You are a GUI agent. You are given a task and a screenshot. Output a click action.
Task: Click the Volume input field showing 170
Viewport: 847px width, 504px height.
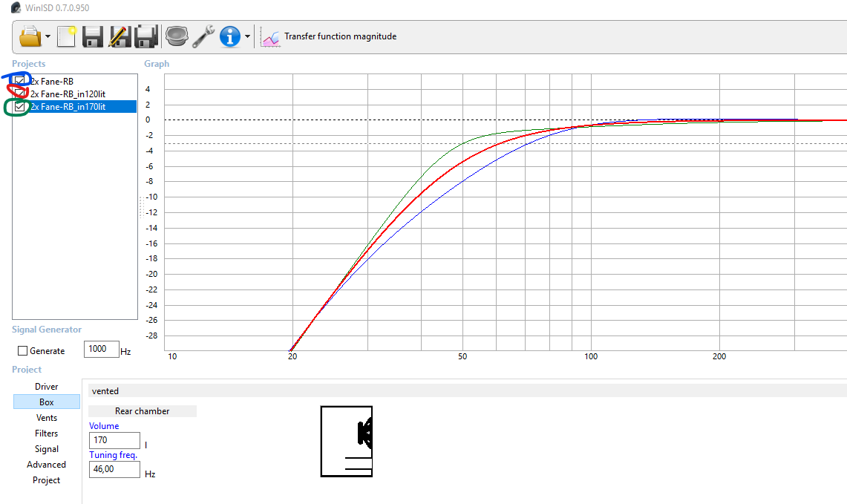pyautogui.click(x=114, y=440)
